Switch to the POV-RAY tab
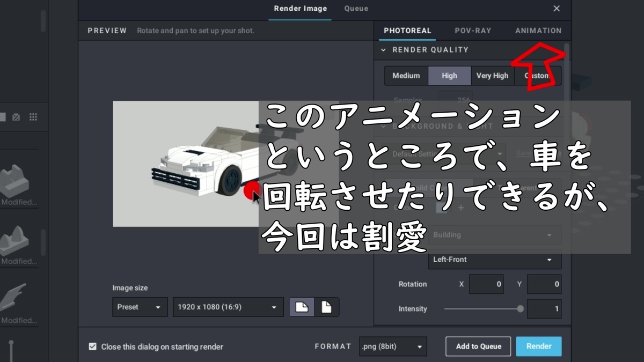This screenshot has width=644, height=362. coord(473,31)
